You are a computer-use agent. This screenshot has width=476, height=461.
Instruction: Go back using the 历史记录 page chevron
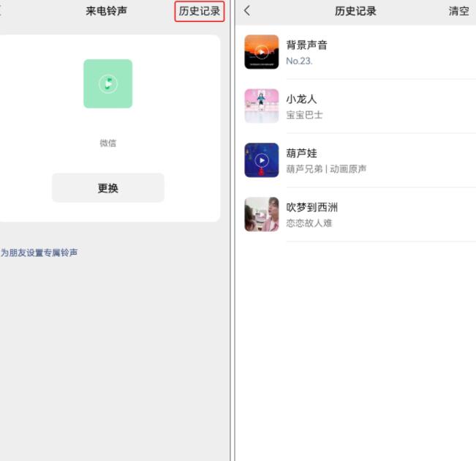coord(247,10)
